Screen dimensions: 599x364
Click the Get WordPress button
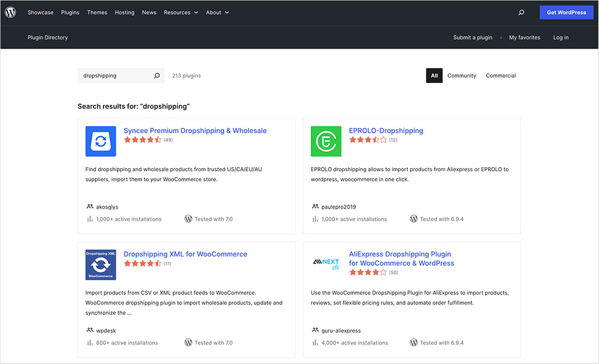[x=566, y=13]
